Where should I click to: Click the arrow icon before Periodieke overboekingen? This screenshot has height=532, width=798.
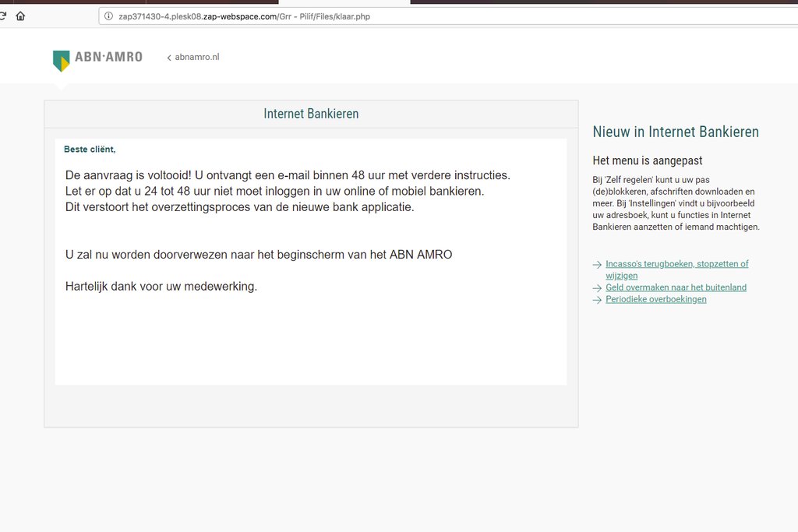coord(597,300)
